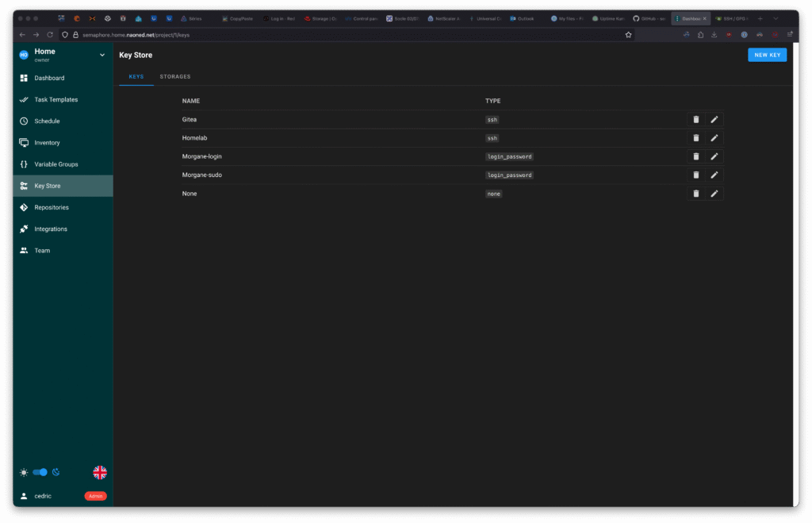812x523 pixels.
Task: Open Integrations from the sidebar
Action: 51,229
